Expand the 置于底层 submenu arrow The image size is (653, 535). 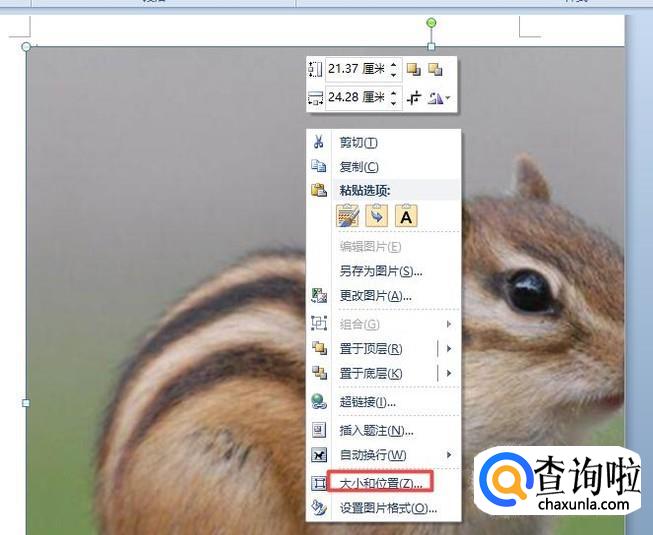[449, 373]
